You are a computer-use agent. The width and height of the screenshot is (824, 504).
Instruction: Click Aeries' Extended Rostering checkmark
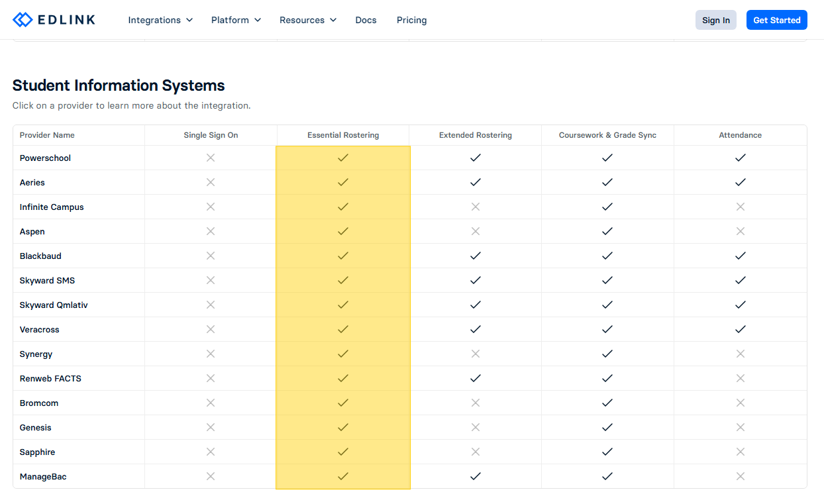coord(476,182)
